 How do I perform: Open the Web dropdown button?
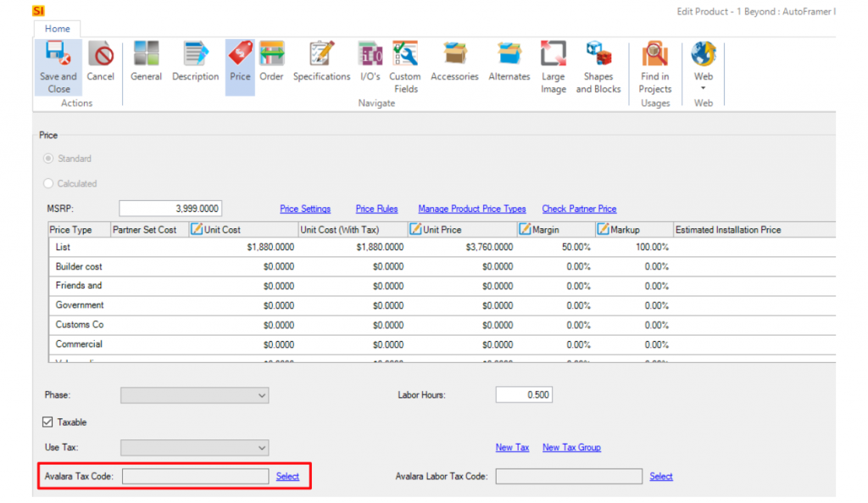tap(704, 67)
